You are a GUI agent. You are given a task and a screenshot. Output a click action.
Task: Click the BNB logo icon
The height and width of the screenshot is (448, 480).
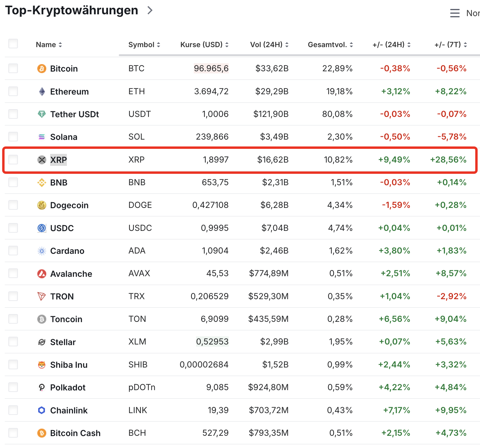[42, 183]
